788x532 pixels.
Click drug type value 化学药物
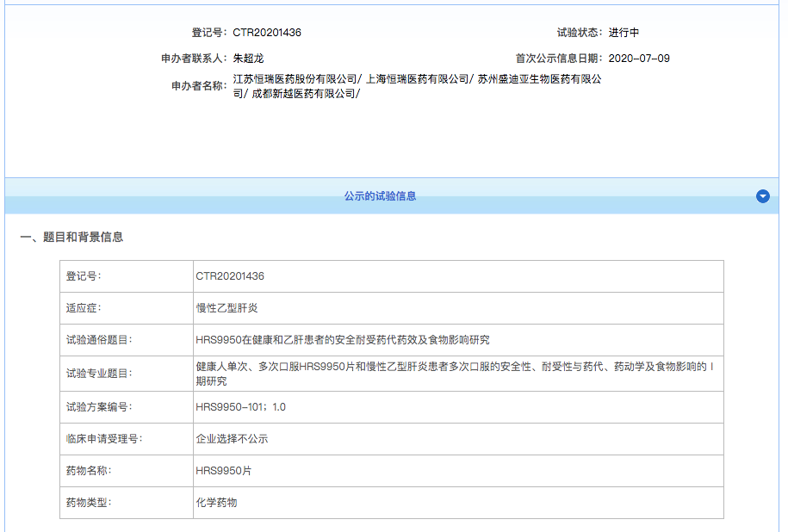(216, 503)
